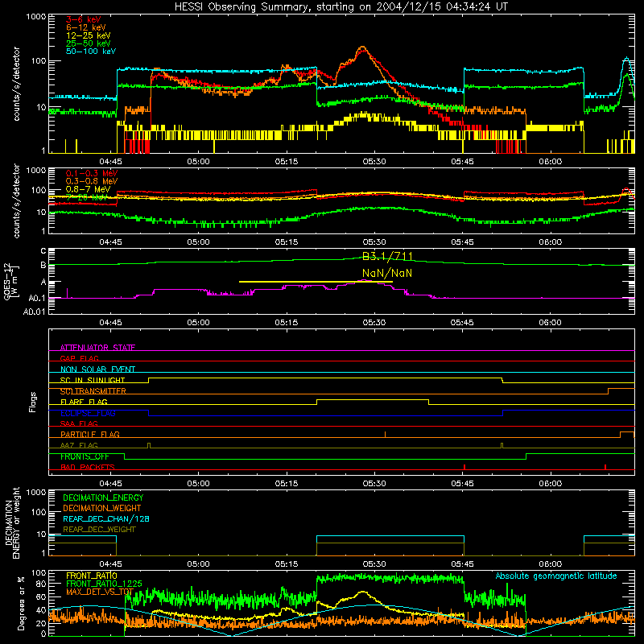
Task: Select the yellow 12-25 keV legend label
Action: point(89,35)
